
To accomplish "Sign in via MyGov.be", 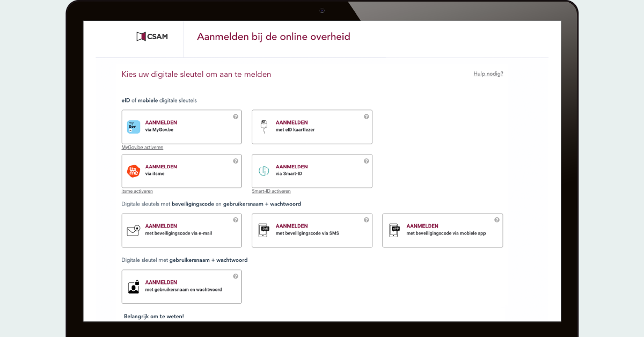I will click(182, 127).
